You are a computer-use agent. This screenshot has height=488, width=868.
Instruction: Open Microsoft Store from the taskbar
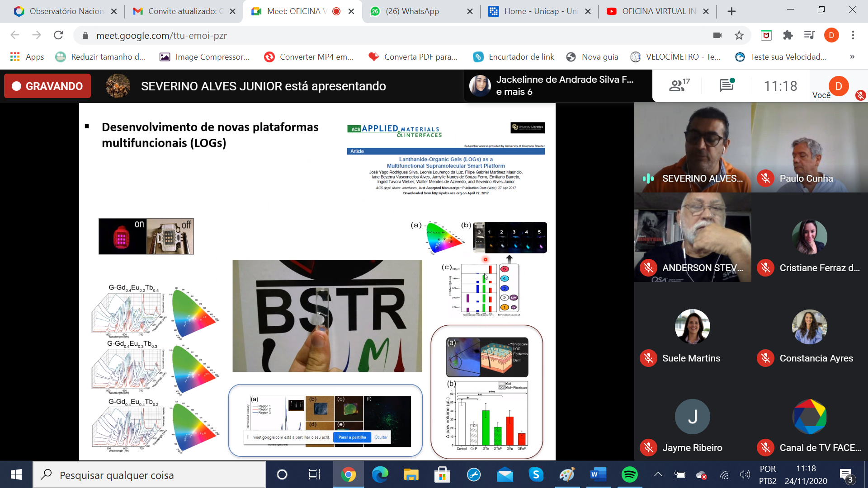tap(442, 474)
